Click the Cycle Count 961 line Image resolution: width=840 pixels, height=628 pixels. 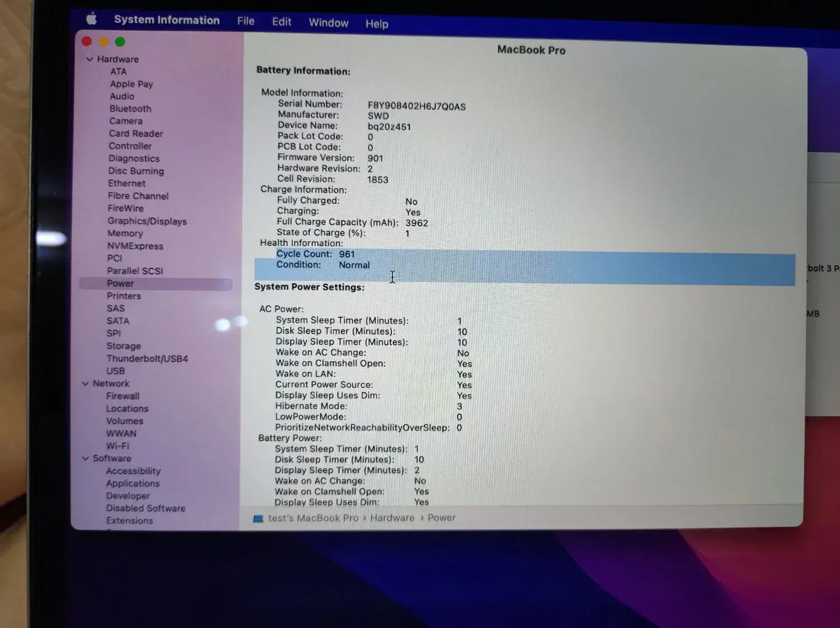pos(315,254)
